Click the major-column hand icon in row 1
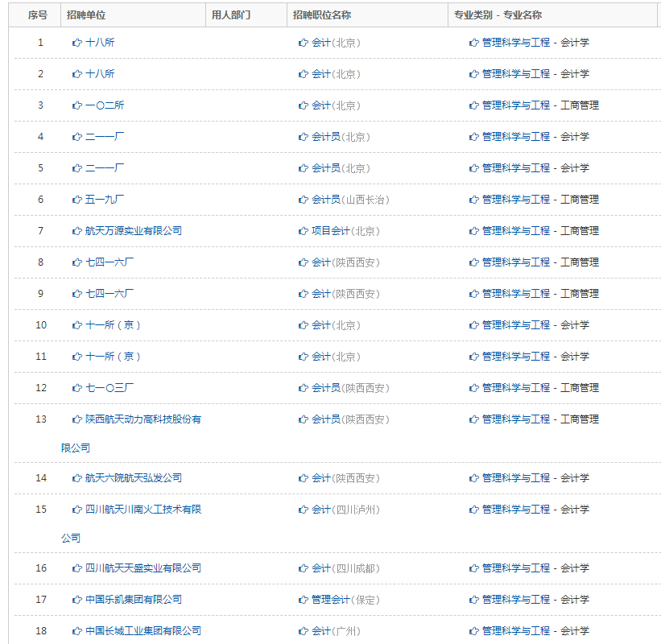Viewport: 661px width, 644px height. [474, 43]
